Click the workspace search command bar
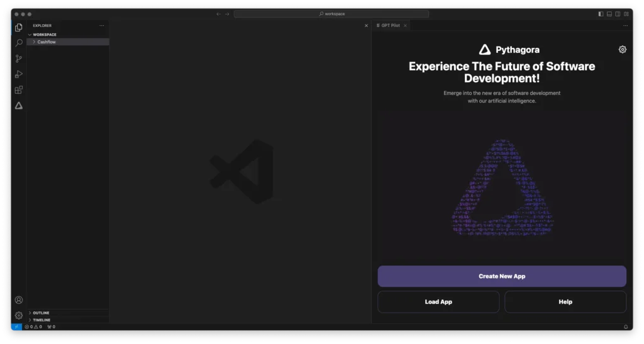Image resolution: width=644 pixels, height=344 pixels. point(331,14)
